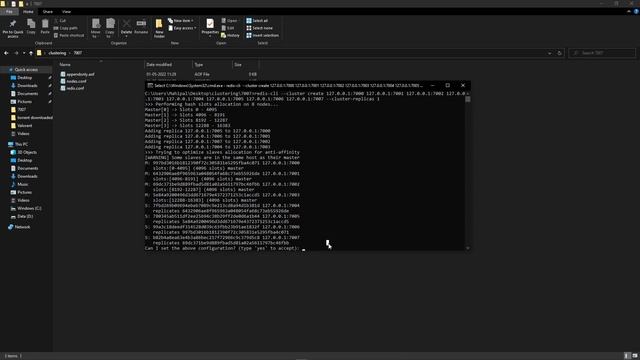Click Pin to Quick access in the ribbon

pos(13,28)
